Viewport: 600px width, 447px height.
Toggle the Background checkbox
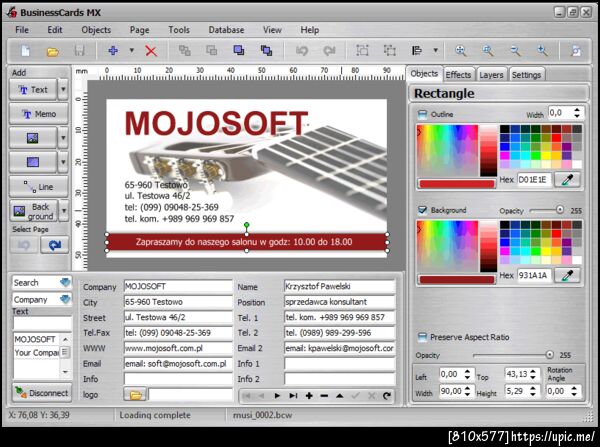tap(422, 210)
